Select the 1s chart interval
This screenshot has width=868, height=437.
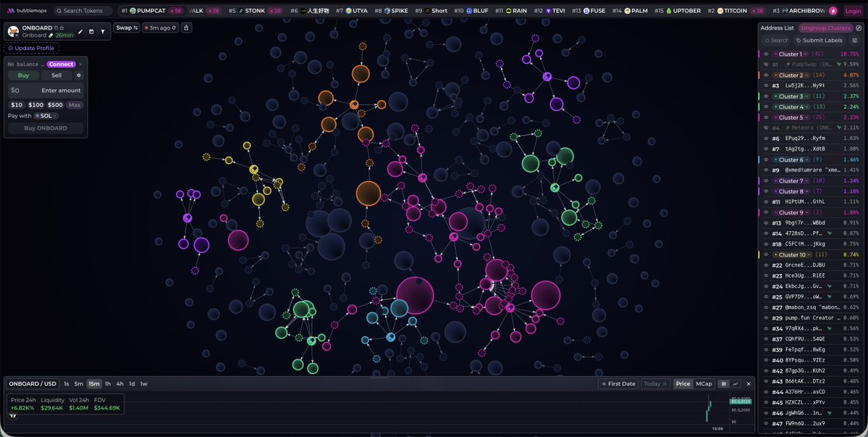click(x=67, y=384)
